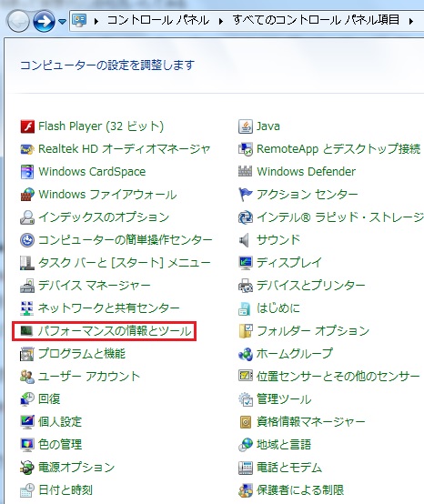
Task: Click the サウンド speaker icon
Action: [x=245, y=240]
